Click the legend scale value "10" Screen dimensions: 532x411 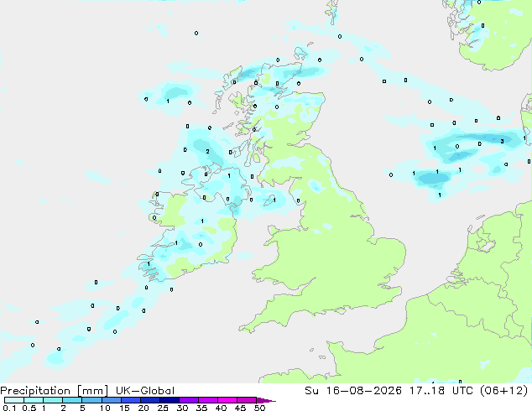[105, 408]
